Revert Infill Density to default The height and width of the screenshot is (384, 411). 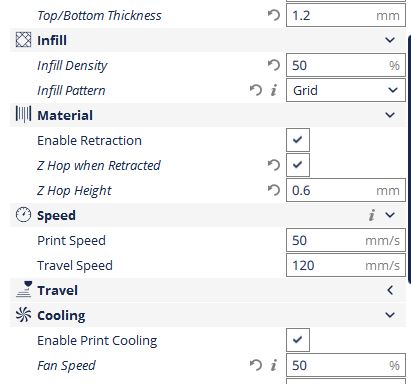274,65
